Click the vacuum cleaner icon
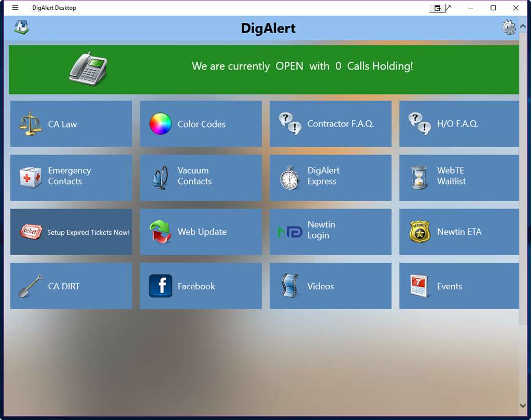 (161, 177)
